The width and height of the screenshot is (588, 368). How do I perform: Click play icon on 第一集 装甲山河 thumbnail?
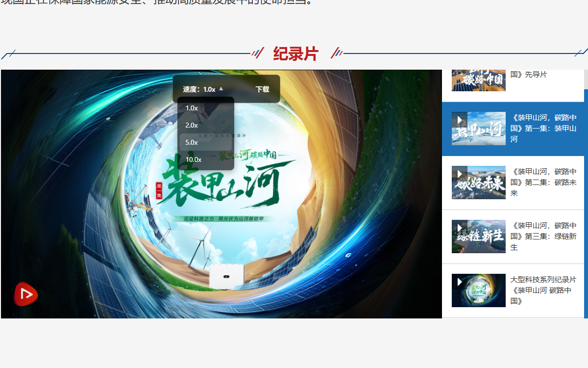point(460,120)
